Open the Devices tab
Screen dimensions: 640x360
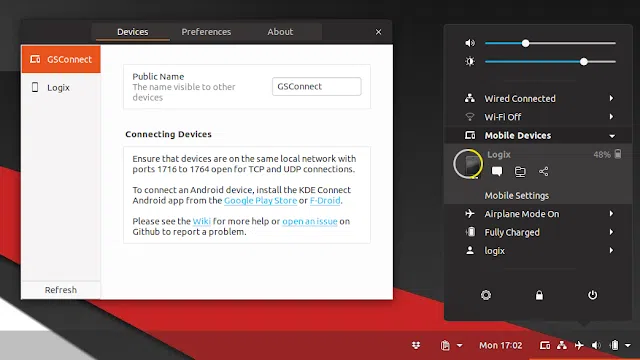coord(133,32)
